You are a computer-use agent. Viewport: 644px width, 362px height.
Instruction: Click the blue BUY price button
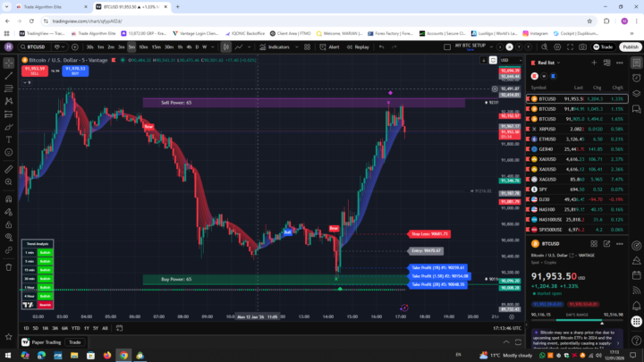pyautogui.click(x=75, y=71)
